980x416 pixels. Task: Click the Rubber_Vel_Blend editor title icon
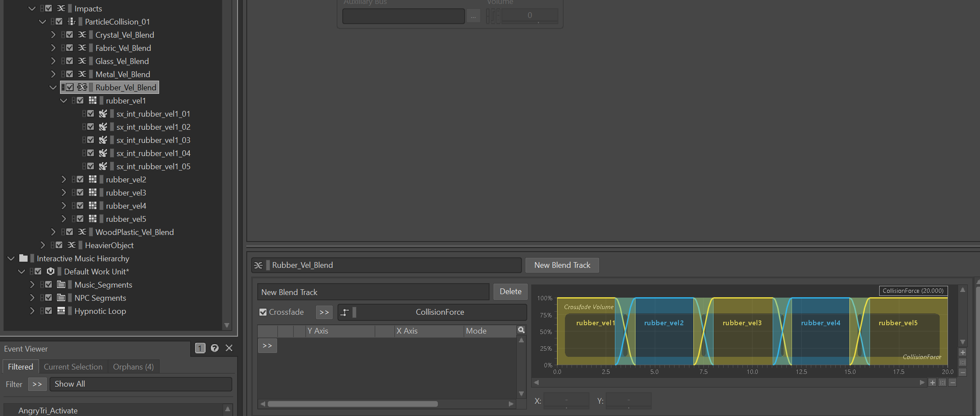[x=258, y=265]
